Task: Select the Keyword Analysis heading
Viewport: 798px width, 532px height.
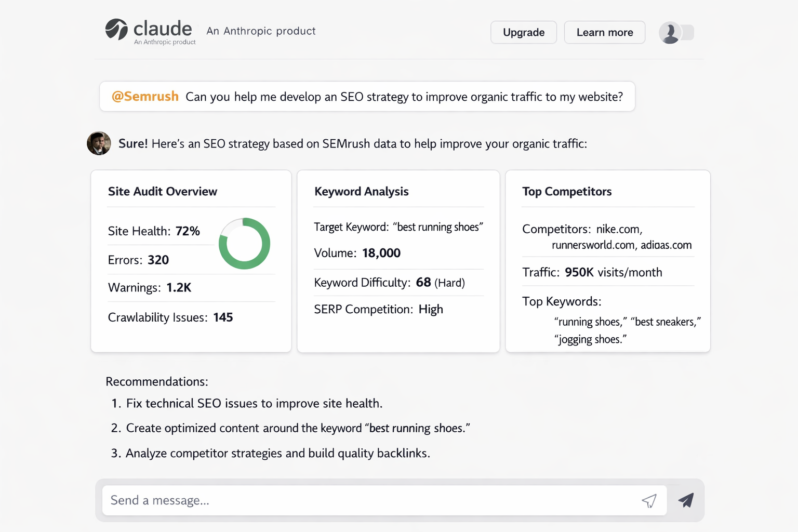Action: click(x=362, y=191)
